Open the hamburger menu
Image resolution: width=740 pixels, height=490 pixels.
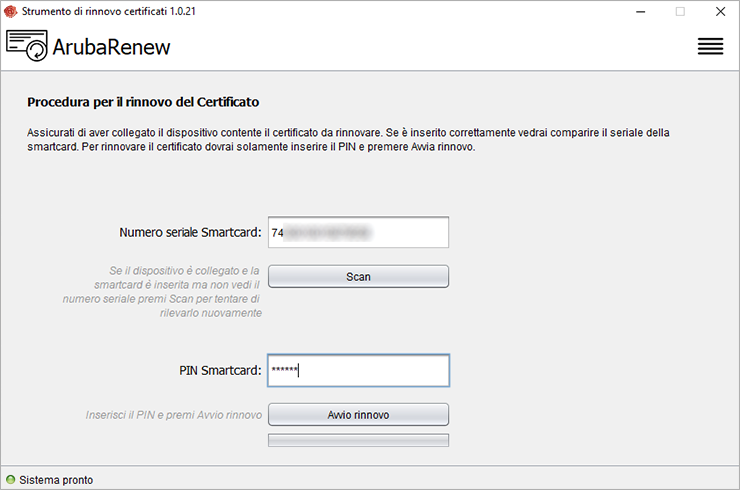[x=710, y=46]
